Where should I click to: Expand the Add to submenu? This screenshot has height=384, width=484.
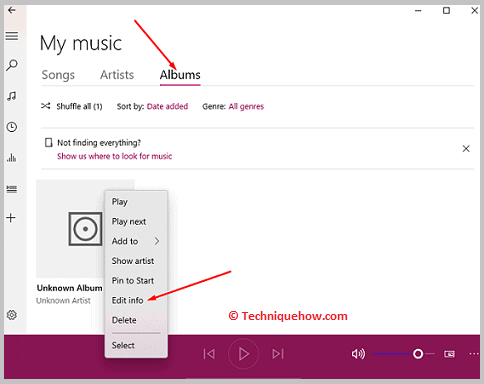point(136,241)
